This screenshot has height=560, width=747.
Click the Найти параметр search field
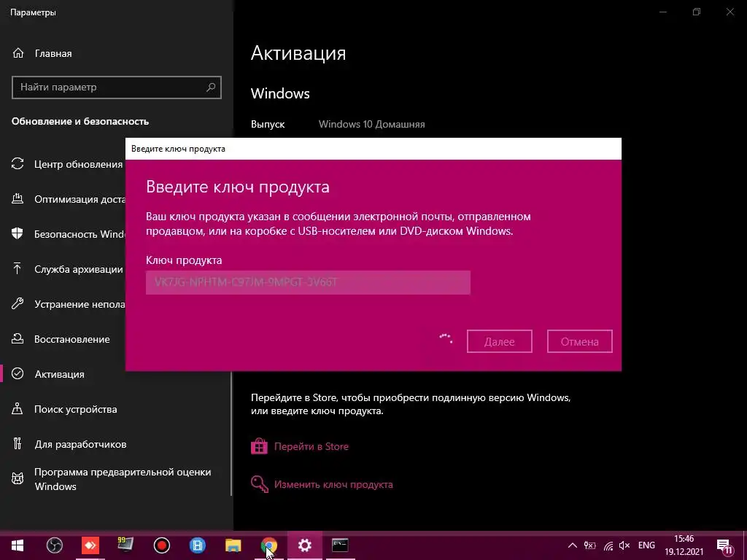click(116, 87)
